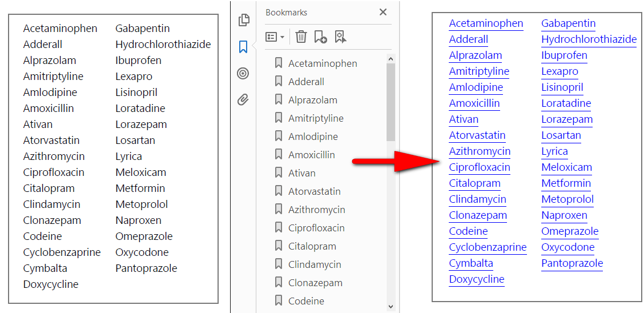
Task: Click the Bookmarks panel icon in sidebar
Action: point(244,47)
